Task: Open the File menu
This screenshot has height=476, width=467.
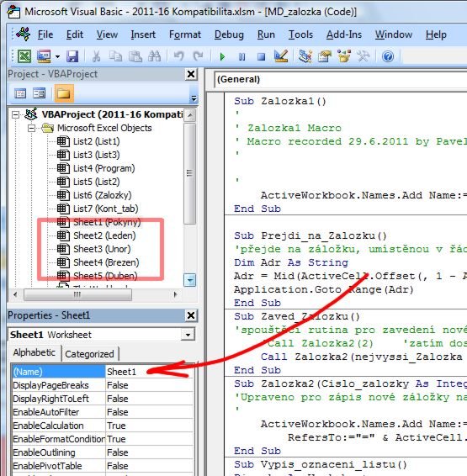Action: click(45, 34)
